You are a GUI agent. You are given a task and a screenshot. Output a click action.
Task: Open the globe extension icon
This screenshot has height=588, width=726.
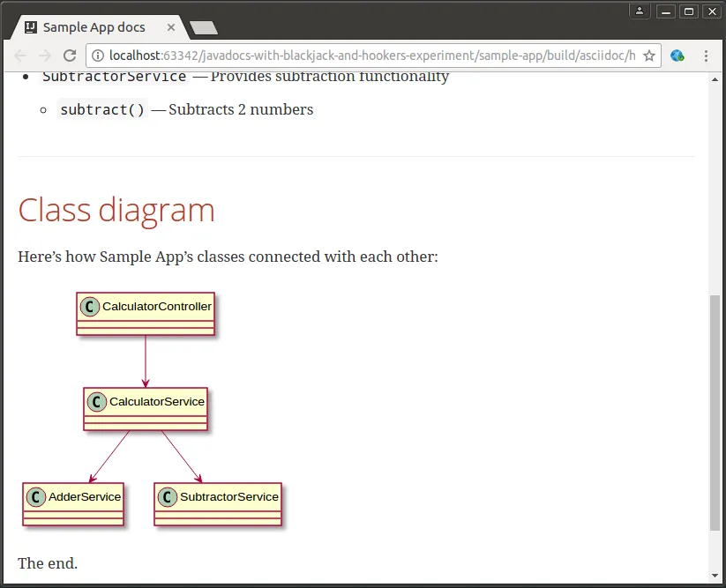click(677, 56)
